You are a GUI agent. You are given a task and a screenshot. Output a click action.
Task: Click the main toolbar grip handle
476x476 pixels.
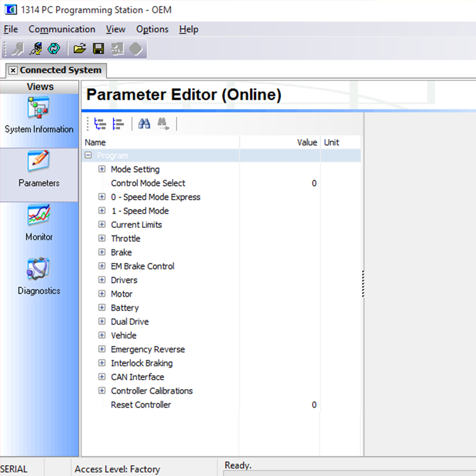[5, 49]
